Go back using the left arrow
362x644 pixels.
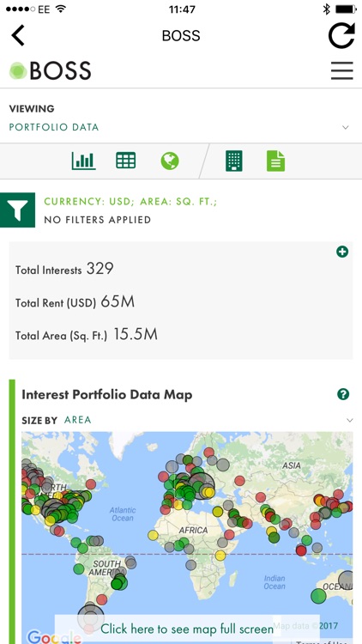point(18,35)
